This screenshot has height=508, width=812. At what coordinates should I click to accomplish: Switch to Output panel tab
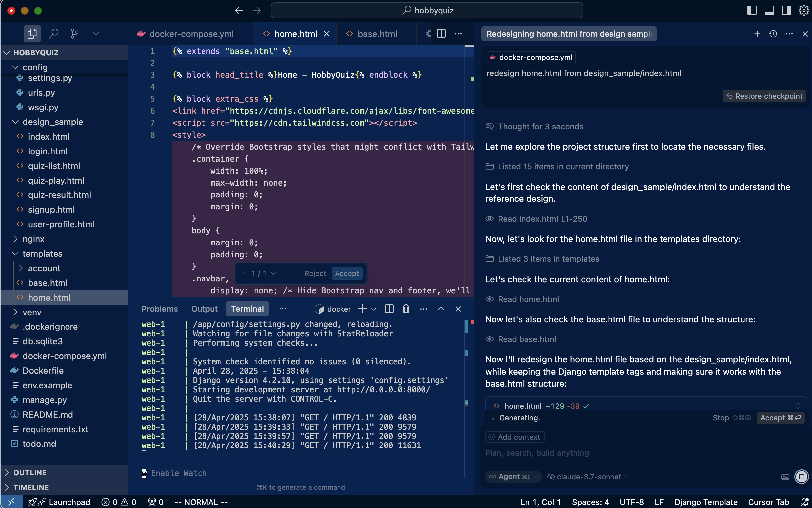pyautogui.click(x=204, y=309)
